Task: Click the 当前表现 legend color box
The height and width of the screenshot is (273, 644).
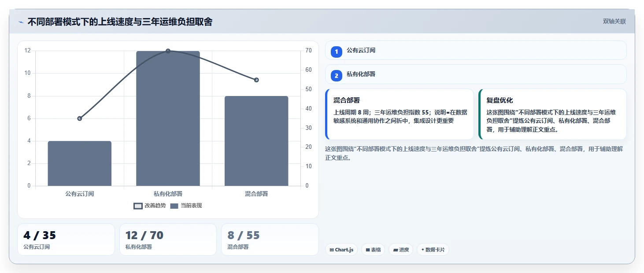Action: click(x=174, y=206)
